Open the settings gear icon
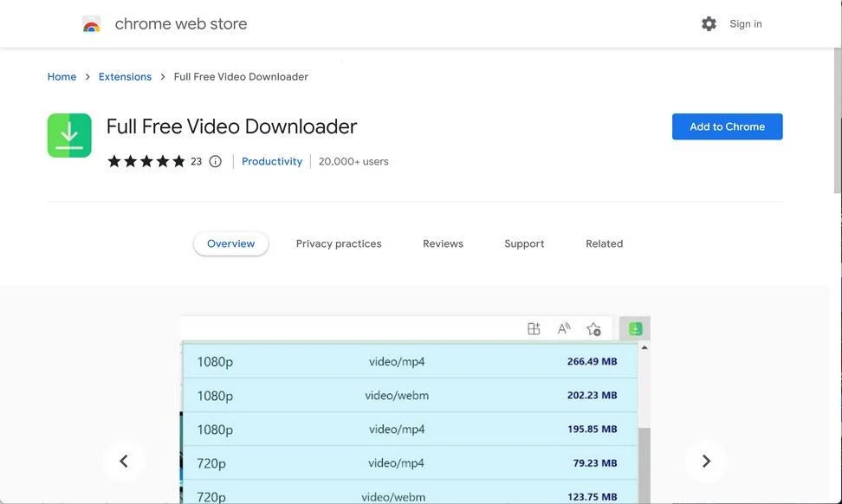The width and height of the screenshot is (842, 504). pos(709,23)
